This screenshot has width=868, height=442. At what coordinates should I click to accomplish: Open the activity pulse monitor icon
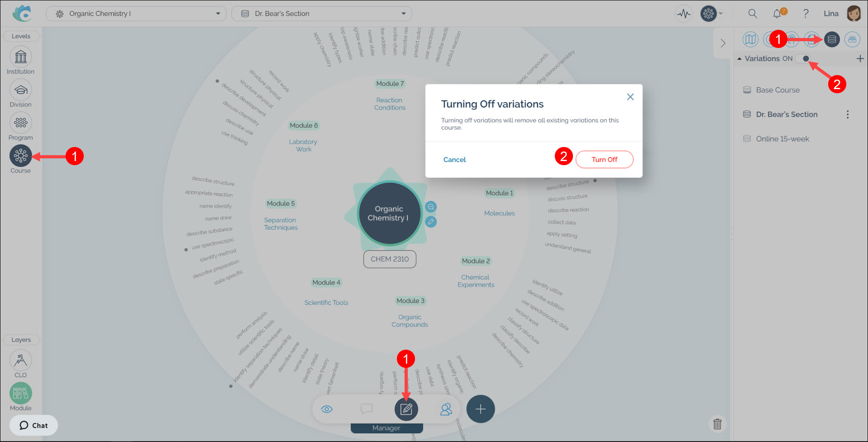(684, 14)
